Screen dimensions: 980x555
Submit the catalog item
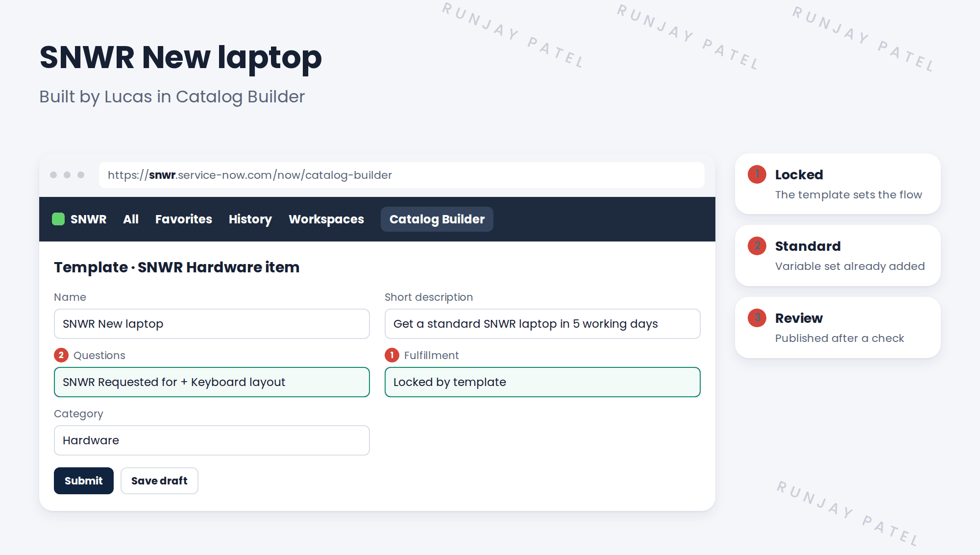(x=84, y=481)
